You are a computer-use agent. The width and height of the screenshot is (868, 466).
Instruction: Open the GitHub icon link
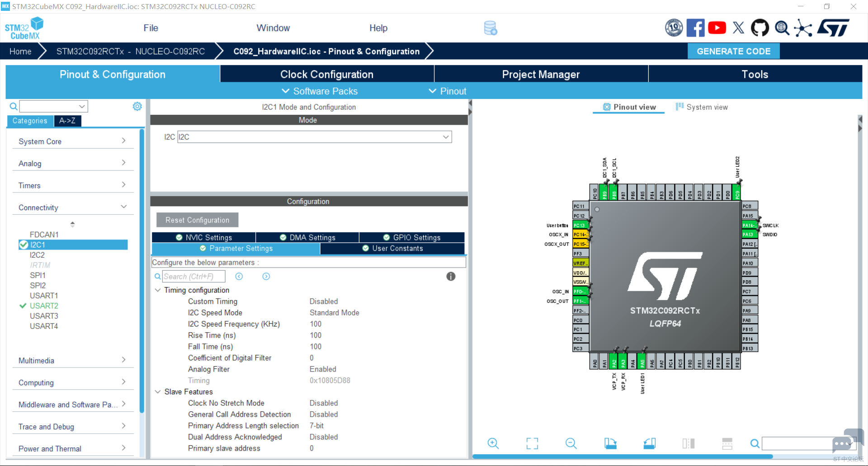point(759,28)
